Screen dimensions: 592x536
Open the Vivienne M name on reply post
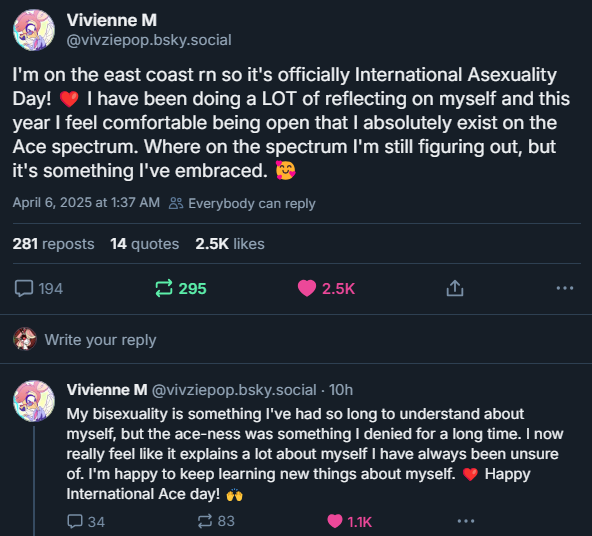(107, 390)
